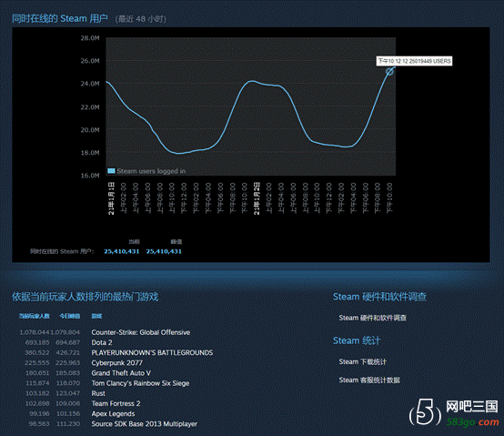Click the 21年1月2日 axis date label
Screen dimensions: 504x436
[257, 198]
